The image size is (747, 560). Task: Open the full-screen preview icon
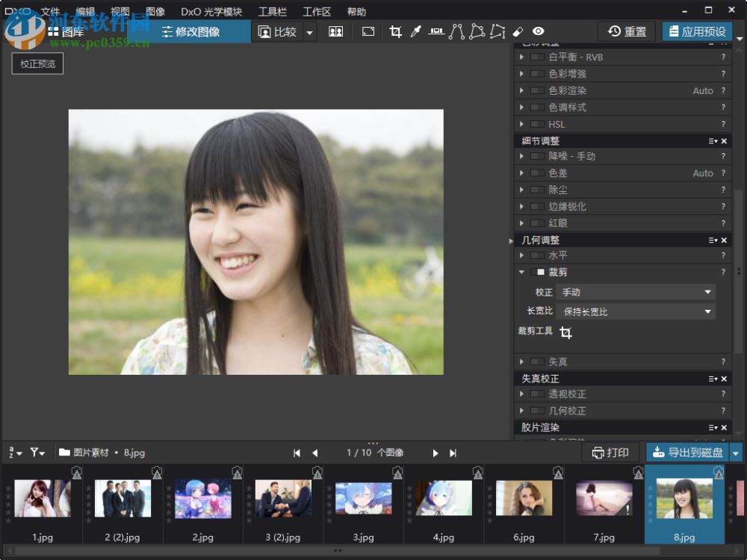(x=368, y=31)
